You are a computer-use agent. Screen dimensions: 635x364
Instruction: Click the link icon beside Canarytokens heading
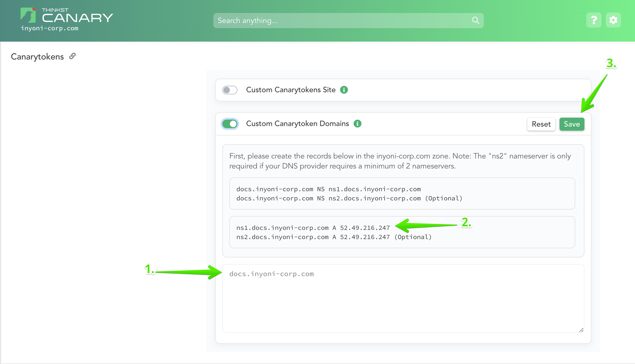[72, 56]
